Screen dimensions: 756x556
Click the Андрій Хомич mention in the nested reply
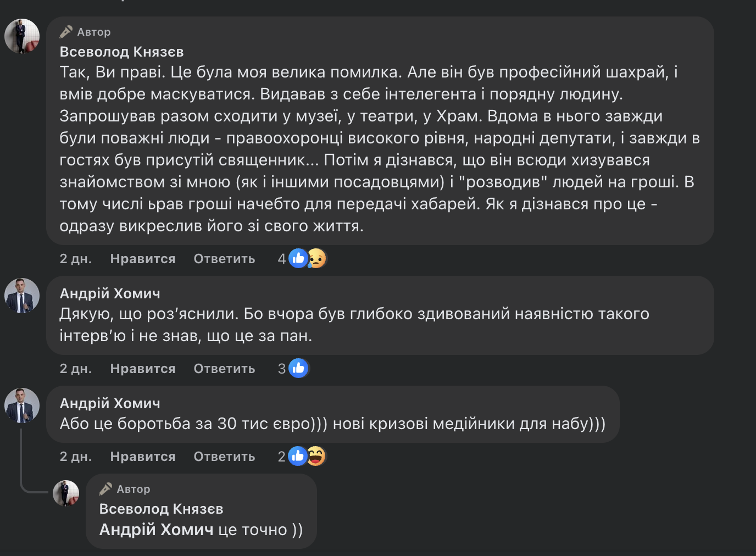pos(156,530)
